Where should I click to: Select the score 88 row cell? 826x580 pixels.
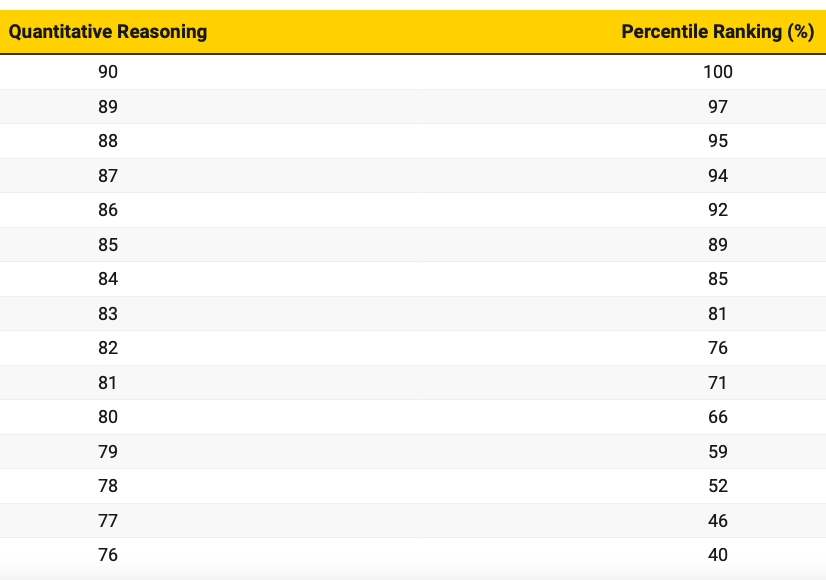coord(108,141)
